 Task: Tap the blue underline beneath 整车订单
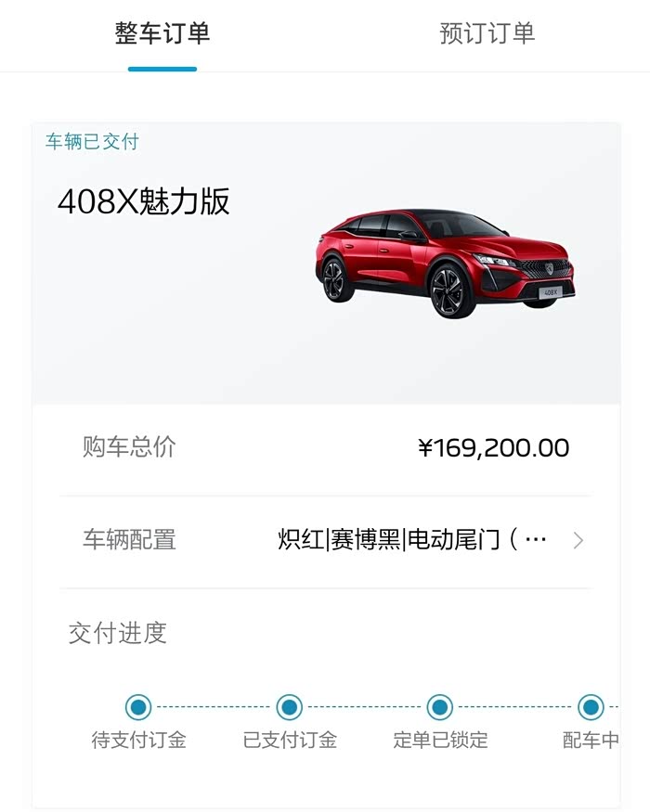(x=162, y=69)
